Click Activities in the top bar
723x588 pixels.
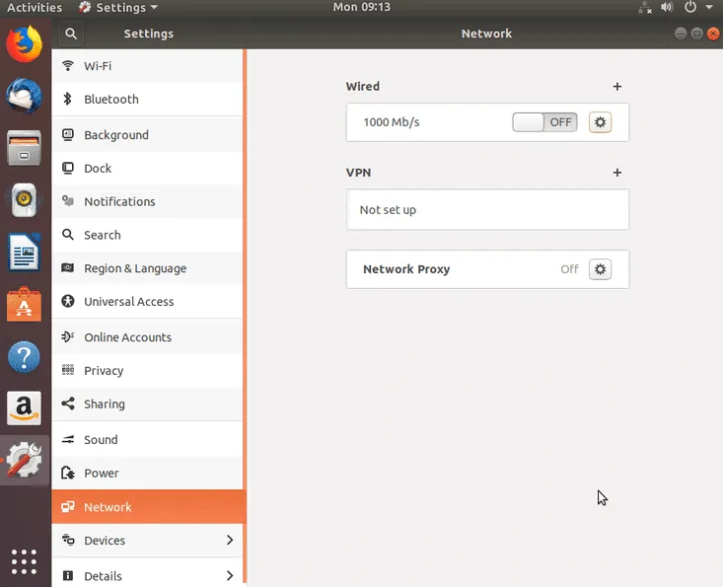tap(35, 7)
